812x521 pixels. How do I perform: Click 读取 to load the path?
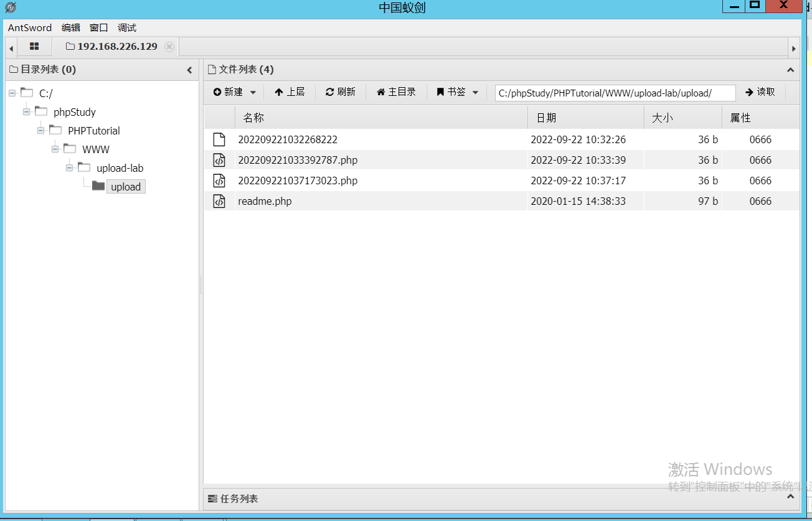tap(760, 92)
